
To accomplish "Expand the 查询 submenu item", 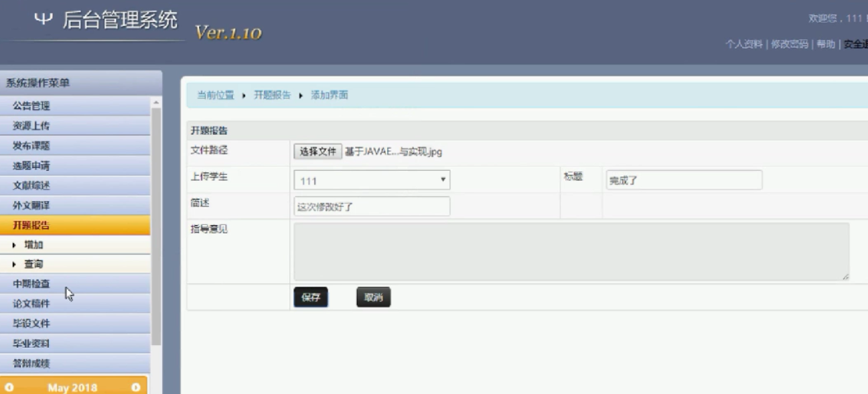I will 33,265.
